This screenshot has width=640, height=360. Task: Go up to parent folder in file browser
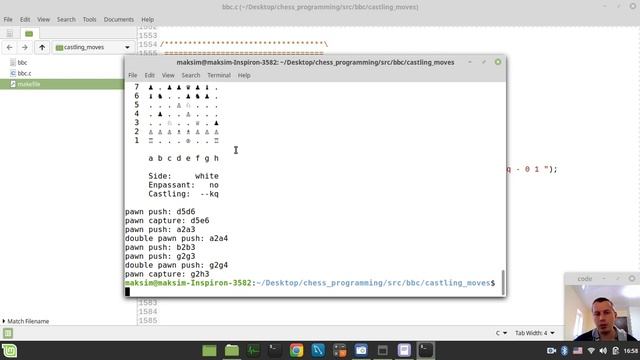coord(42,47)
